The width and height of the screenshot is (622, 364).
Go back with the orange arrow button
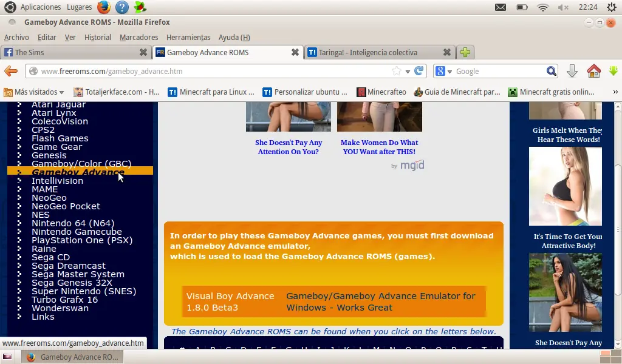point(11,72)
